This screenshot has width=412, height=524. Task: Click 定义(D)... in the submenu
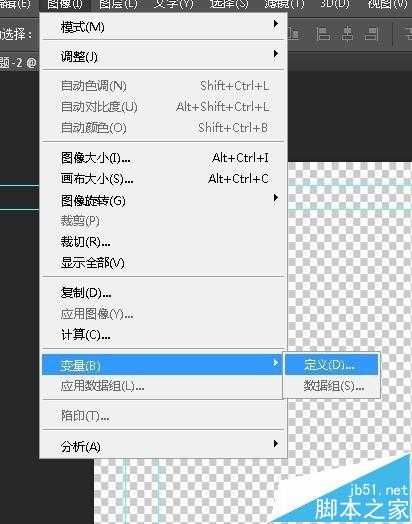coord(331,365)
